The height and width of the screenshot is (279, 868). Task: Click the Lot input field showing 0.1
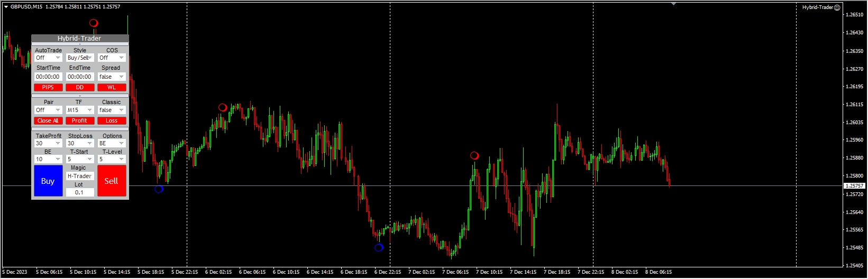(x=80, y=192)
